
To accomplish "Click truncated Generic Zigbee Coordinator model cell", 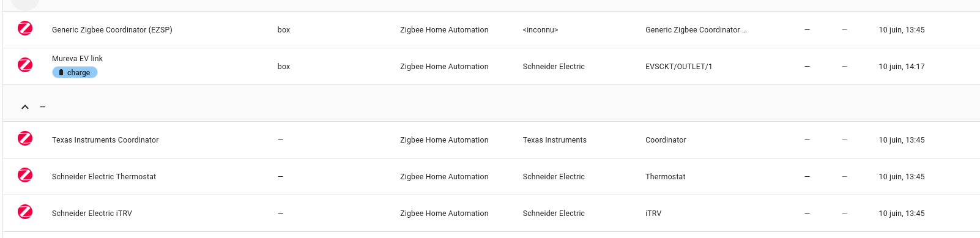I will tap(696, 30).
